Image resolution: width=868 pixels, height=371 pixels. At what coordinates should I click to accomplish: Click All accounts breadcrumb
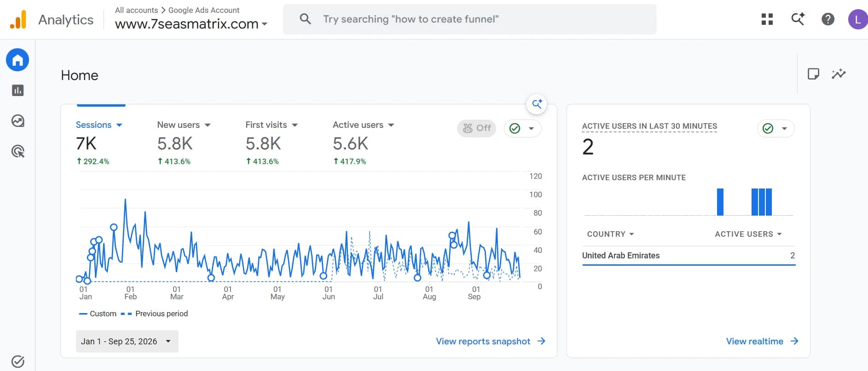[x=136, y=10]
